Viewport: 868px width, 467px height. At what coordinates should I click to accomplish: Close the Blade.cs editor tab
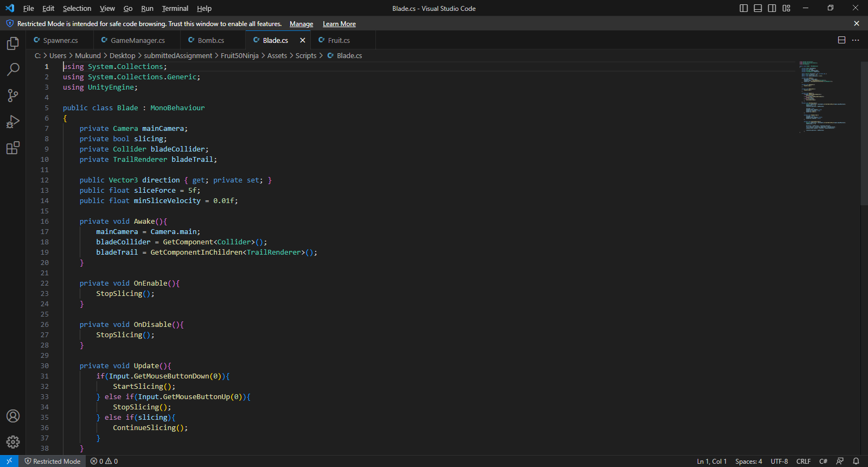[303, 40]
